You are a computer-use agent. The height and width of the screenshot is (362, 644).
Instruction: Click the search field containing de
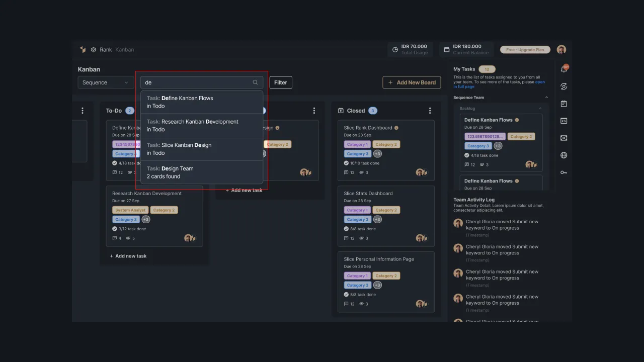point(201,82)
